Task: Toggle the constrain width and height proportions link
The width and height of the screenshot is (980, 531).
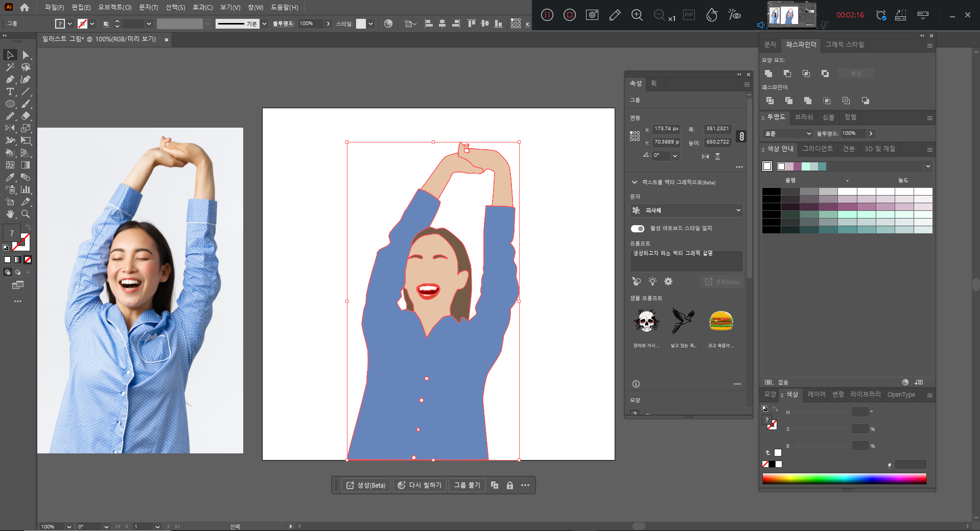Action: point(741,136)
